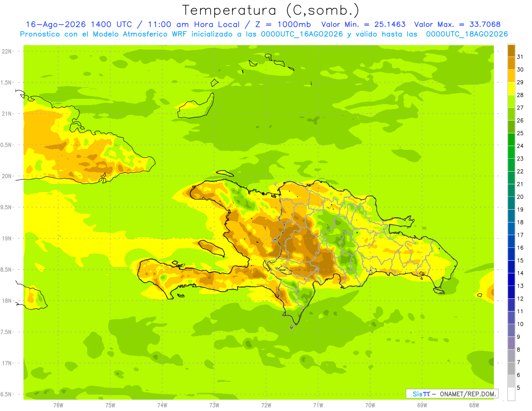Click the '19N' latitude label
Viewport: 532px width, 411px height.
pos(7,239)
